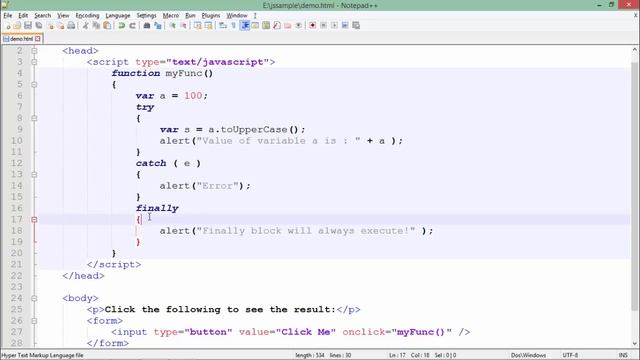
Task: Click the "finally" keyword on line 16
Action: 157,208
